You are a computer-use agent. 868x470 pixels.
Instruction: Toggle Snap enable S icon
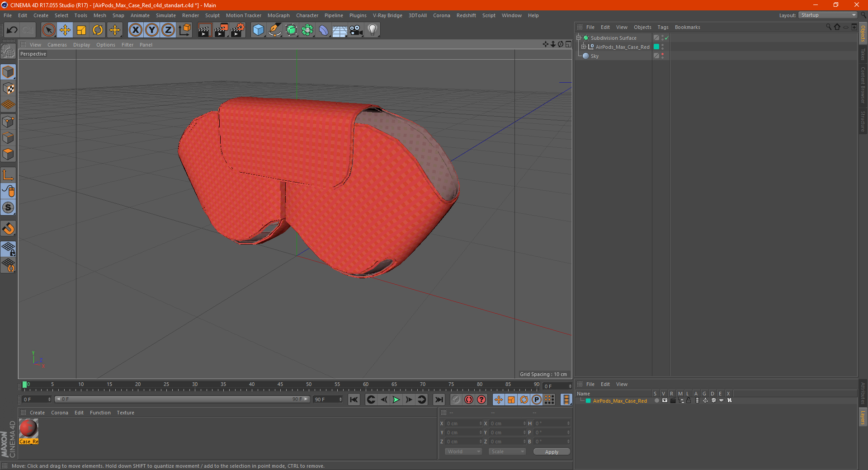pyautogui.click(x=9, y=207)
